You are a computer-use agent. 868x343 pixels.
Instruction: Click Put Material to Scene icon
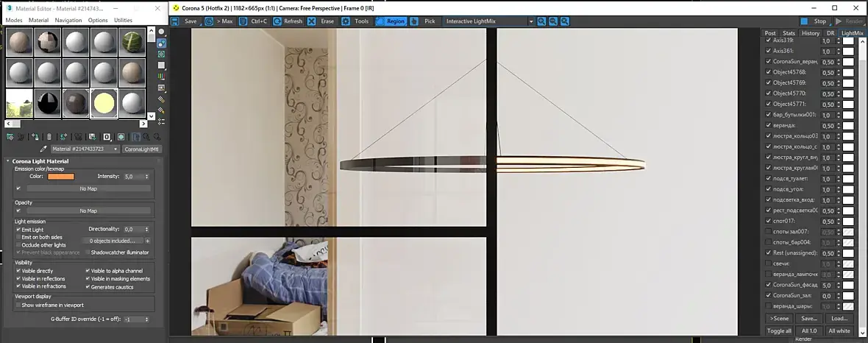pos(21,137)
